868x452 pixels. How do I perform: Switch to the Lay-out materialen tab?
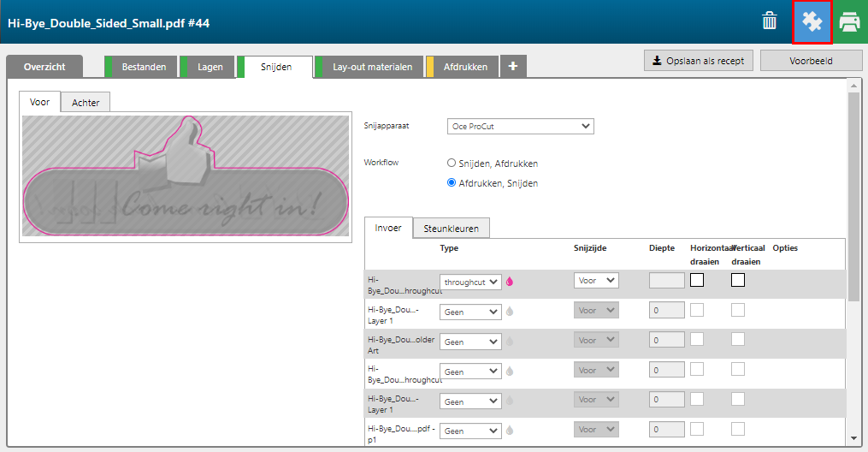click(372, 67)
